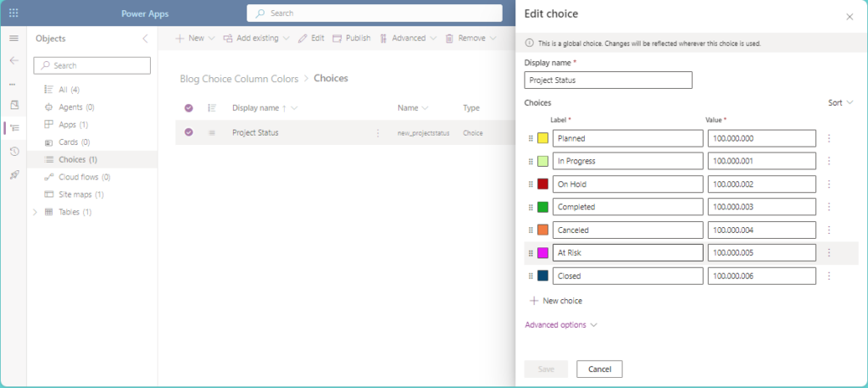Image resolution: width=868 pixels, height=388 pixels.
Task: Click the Canceled label field
Action: coord(628,230)
